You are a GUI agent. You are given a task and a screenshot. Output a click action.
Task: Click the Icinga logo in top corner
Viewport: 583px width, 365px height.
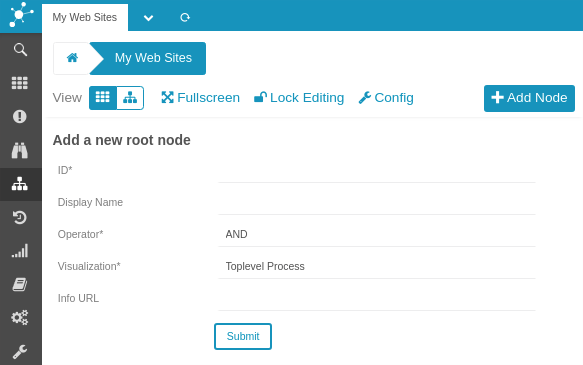point(21,15)
